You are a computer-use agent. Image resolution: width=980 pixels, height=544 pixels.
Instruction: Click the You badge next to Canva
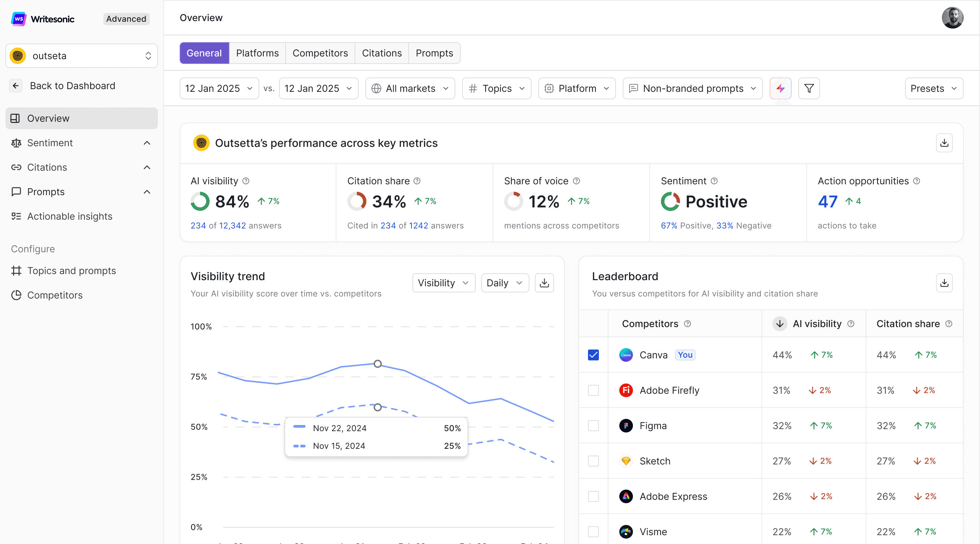(685, 355)
